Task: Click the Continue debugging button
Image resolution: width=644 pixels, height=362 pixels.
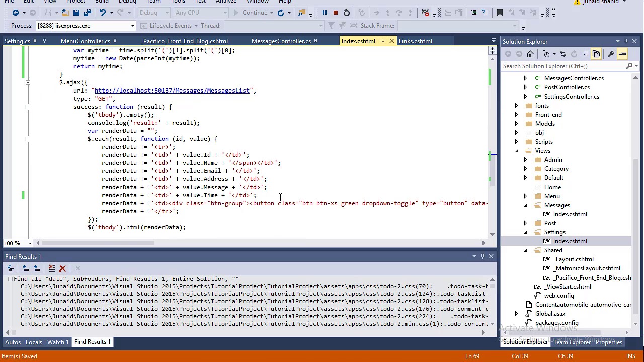Action: pos(251,13)
